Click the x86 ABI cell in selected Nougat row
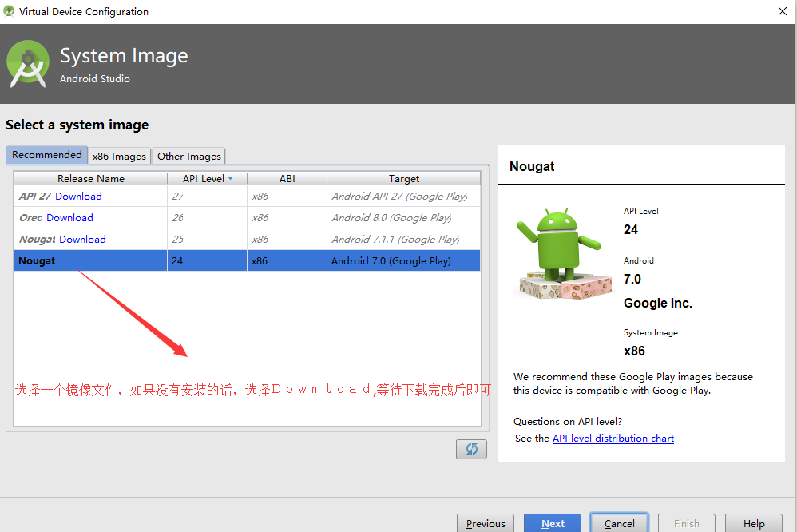Screen dimensions: 797x532 pos(287,261)
